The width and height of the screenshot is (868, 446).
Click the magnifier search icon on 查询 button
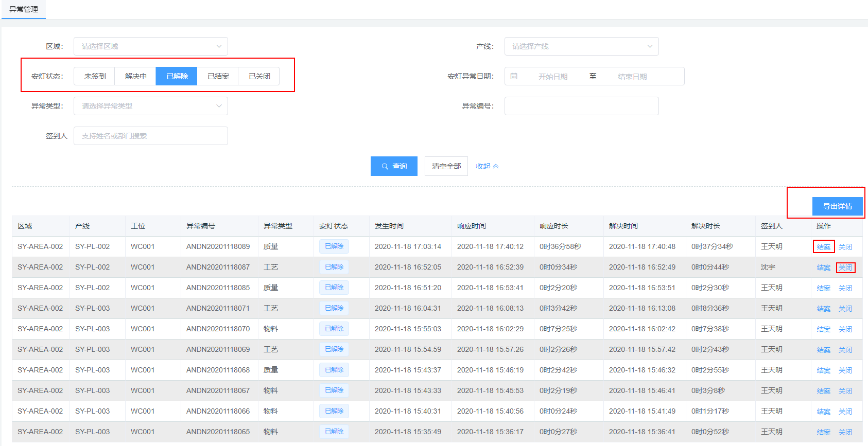coord(385,167)
